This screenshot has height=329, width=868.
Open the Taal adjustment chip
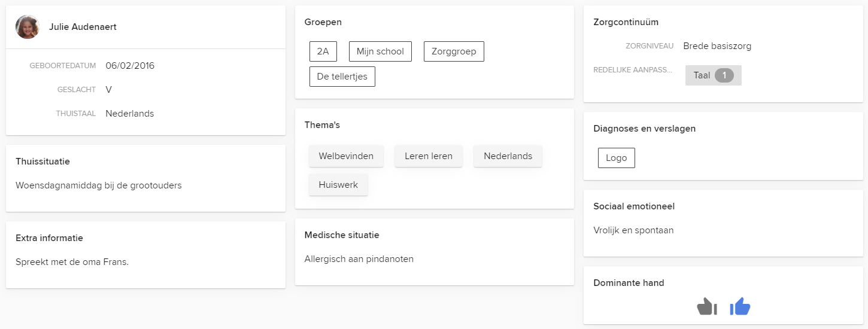714,75
